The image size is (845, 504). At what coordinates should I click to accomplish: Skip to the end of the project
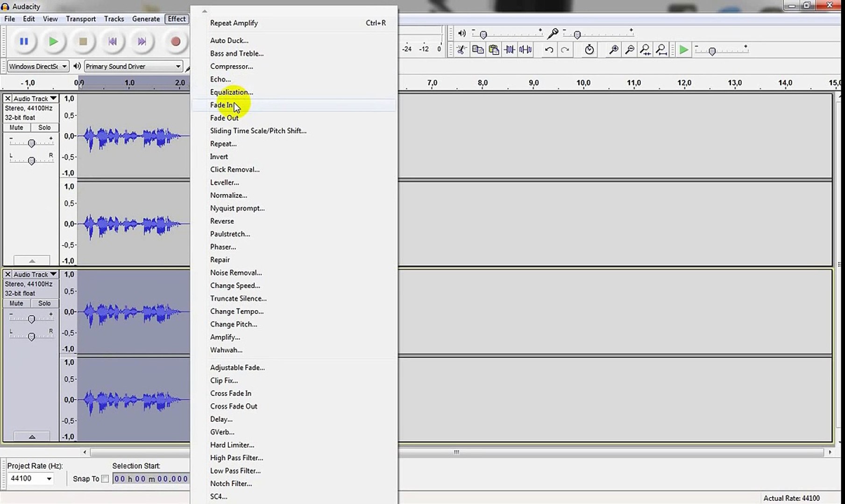[142, 42]
